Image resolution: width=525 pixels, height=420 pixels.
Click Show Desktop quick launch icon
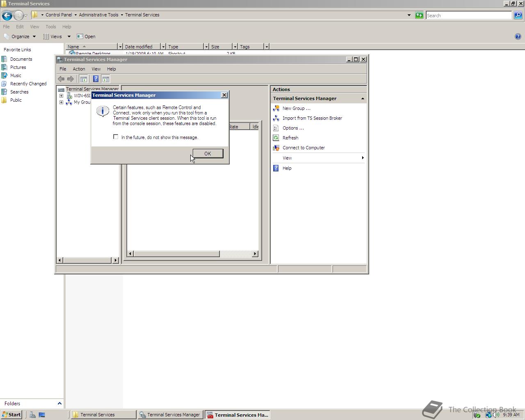pos(41,415)
